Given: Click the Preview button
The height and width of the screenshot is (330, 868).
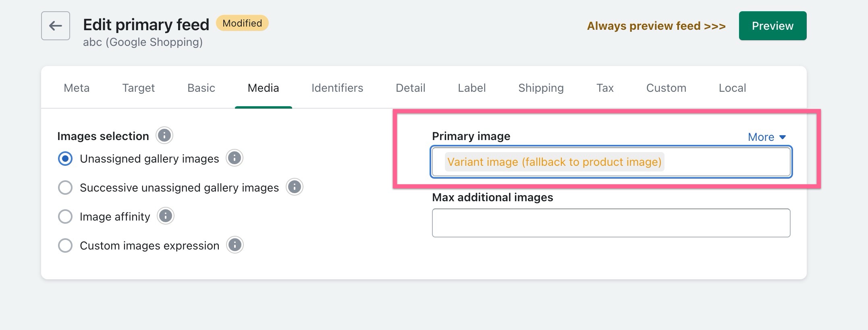Looking at the screenshot, I should pyautogui.click(x=772, y=26).
